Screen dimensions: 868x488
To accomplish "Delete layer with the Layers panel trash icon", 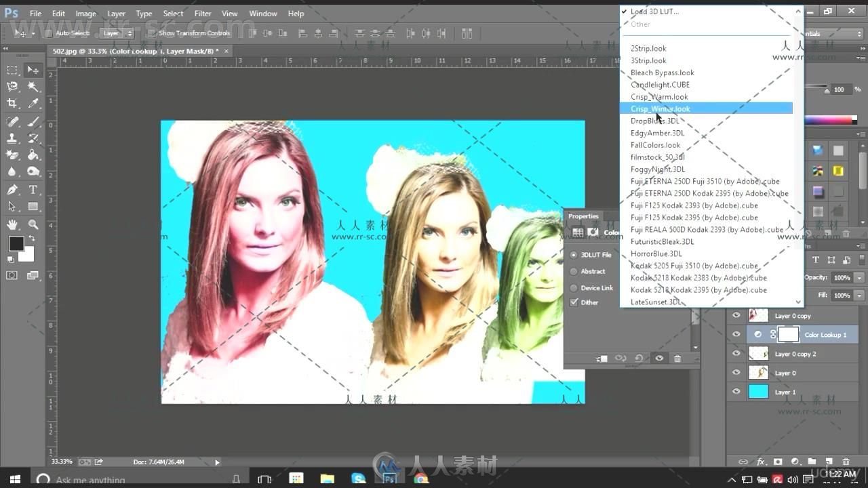I will [x=846, y=462].
